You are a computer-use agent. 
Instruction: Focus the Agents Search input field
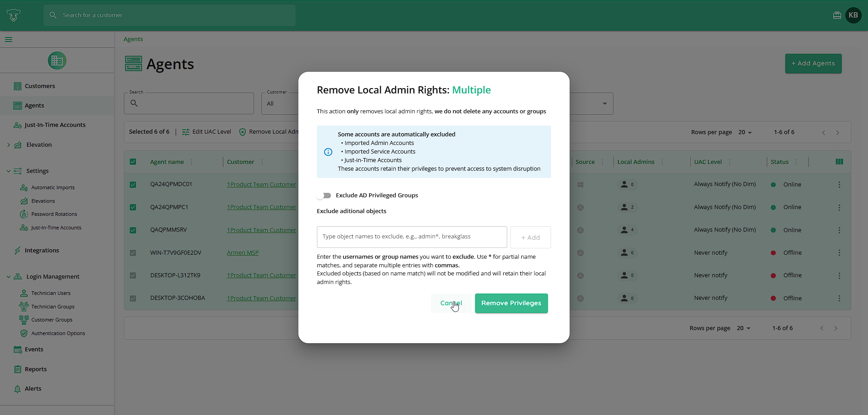tap(189, 103)
